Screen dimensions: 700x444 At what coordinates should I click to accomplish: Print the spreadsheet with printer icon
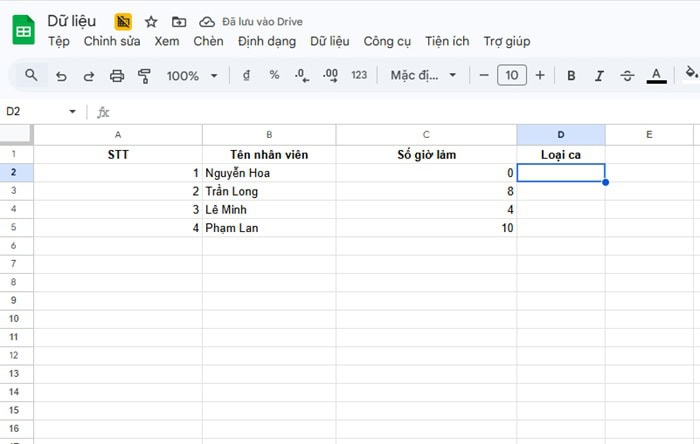coord(117,75)
